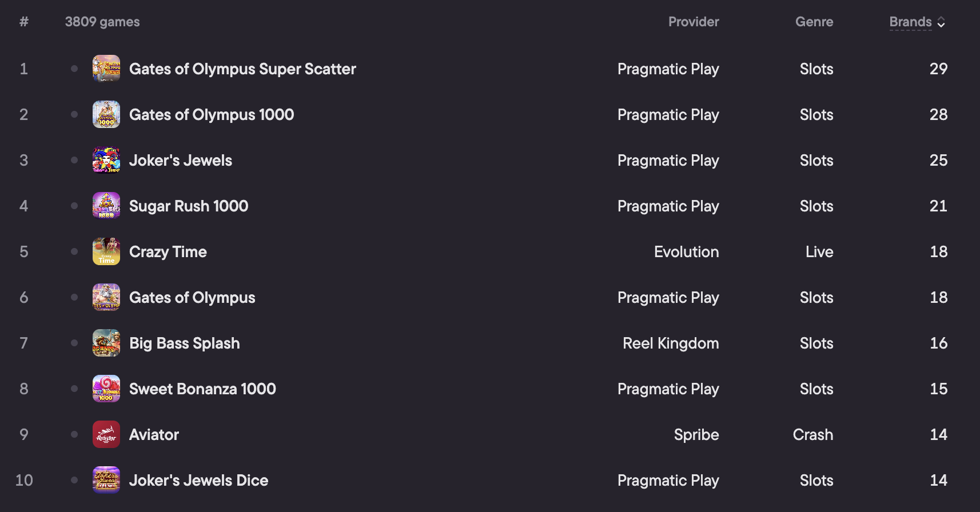Click the sort arrows next to Brands
The image size is (980, 512).
(x=941, y=22)
